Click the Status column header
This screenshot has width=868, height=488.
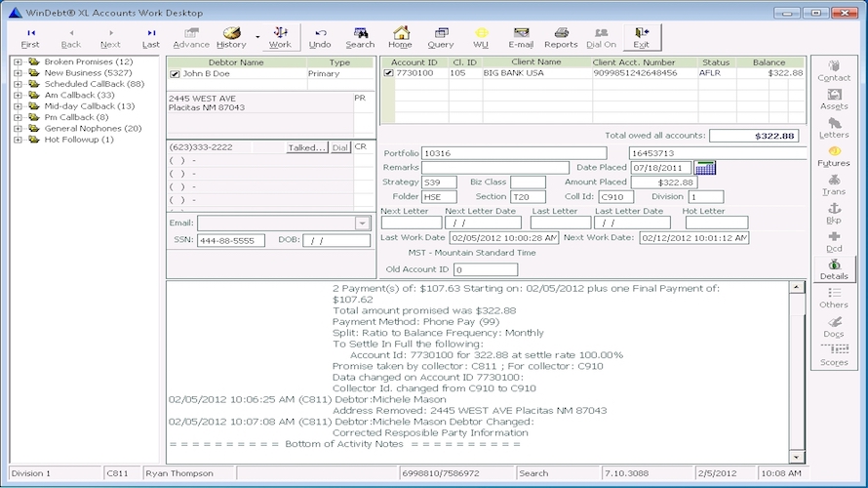[x=716, y=62]
